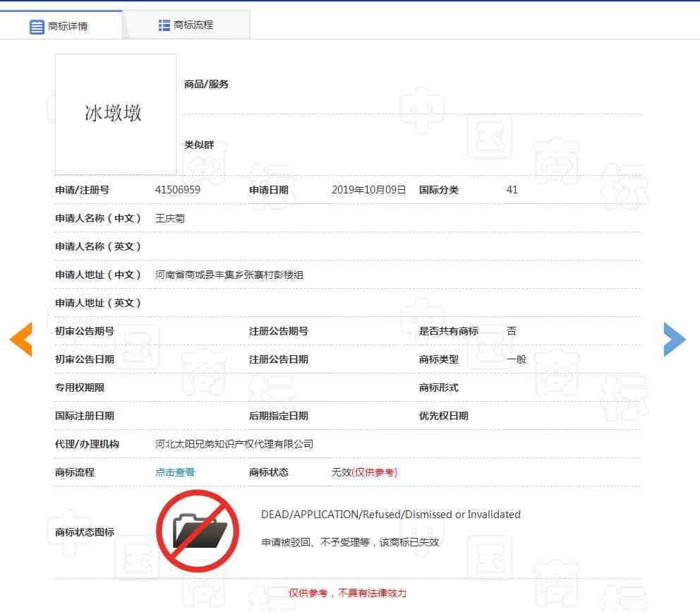Image resolution: width=700 pixels, height=612 pixels.
Task: Click the 优先权日期 label
Action: point(444,416)
